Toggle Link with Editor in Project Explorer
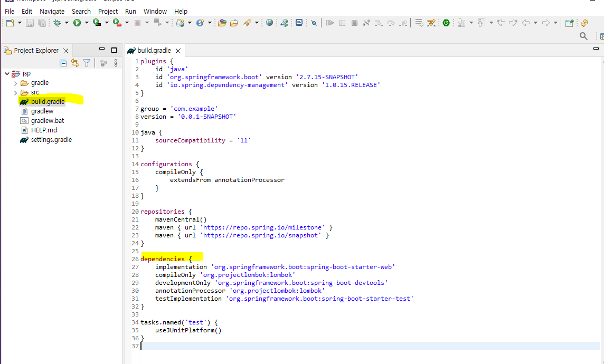Image resolution: width=604 pixels, height=364 pixels. click(x=75, y=63)
